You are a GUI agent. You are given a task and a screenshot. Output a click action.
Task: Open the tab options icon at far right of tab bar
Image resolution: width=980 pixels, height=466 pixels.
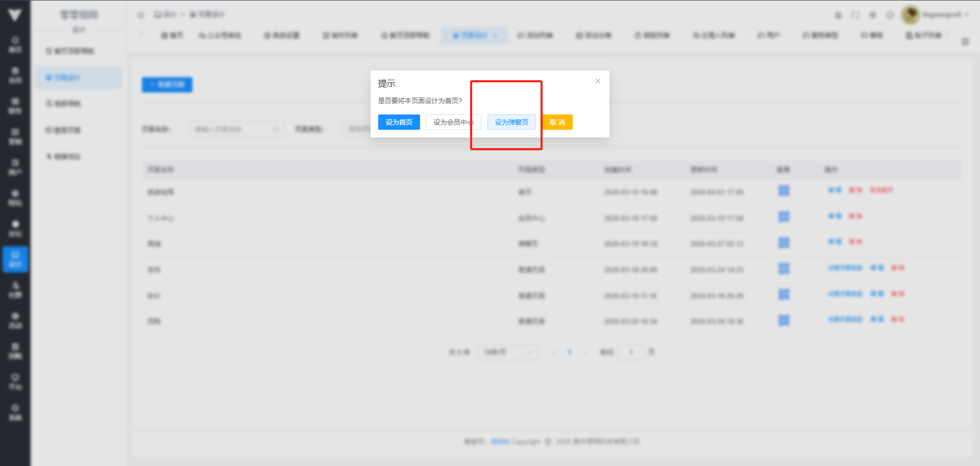click(965, 41)
